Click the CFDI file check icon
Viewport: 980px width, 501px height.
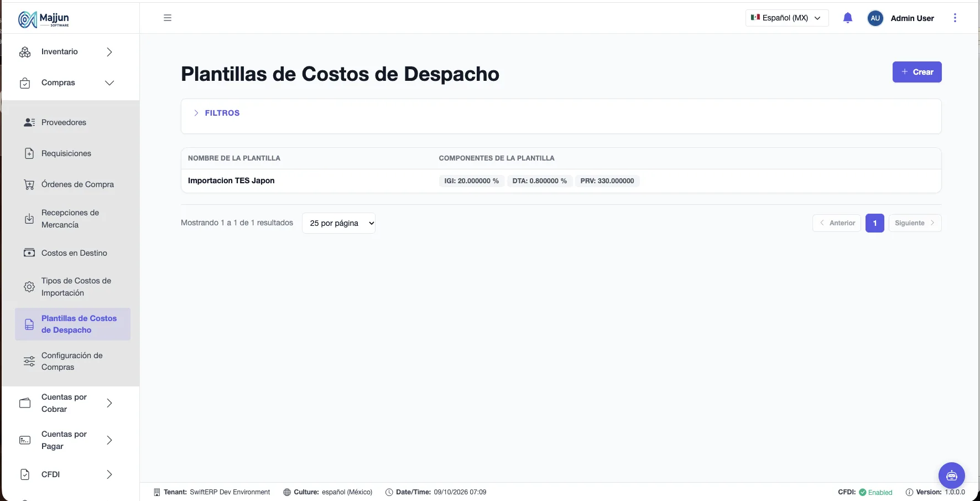(25, 474)
